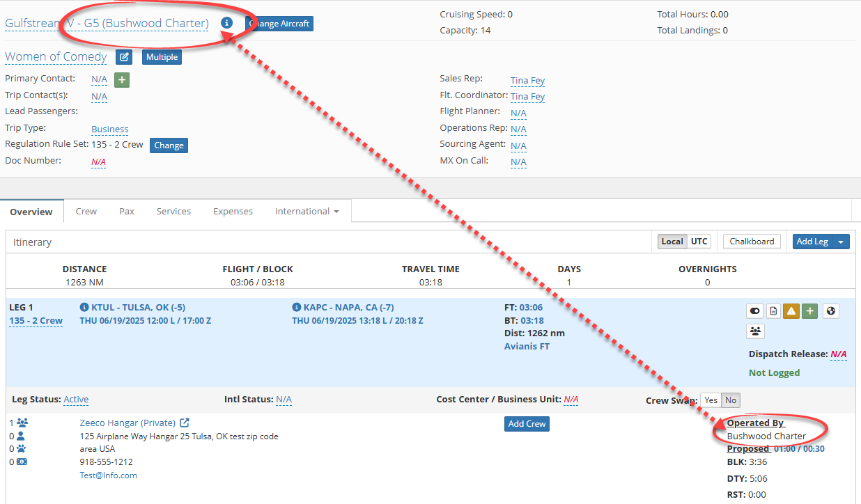
Task: Click the paw pets icon showing 0
Action: [x=21, y=448]
